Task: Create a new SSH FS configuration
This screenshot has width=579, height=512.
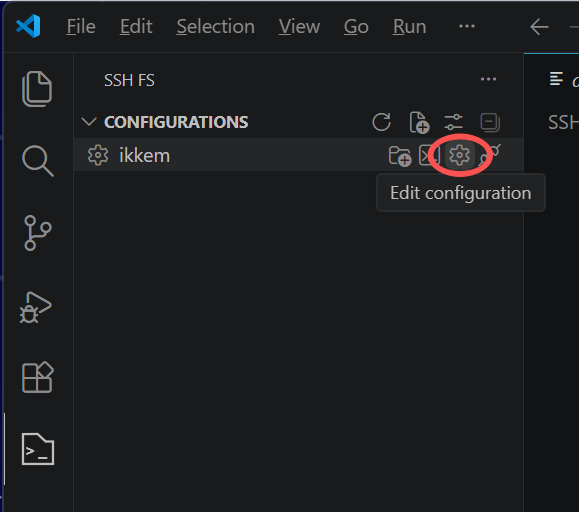Action: coord(419,122)
